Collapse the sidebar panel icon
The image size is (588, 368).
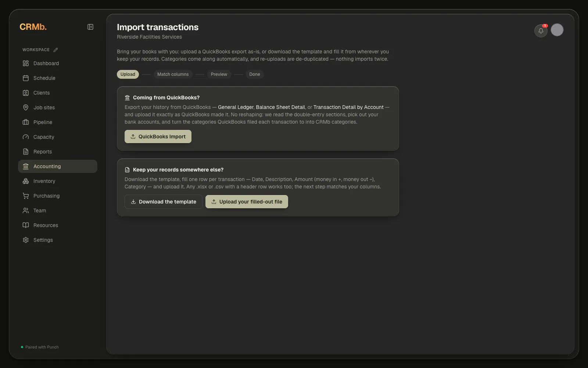point(90,27)
